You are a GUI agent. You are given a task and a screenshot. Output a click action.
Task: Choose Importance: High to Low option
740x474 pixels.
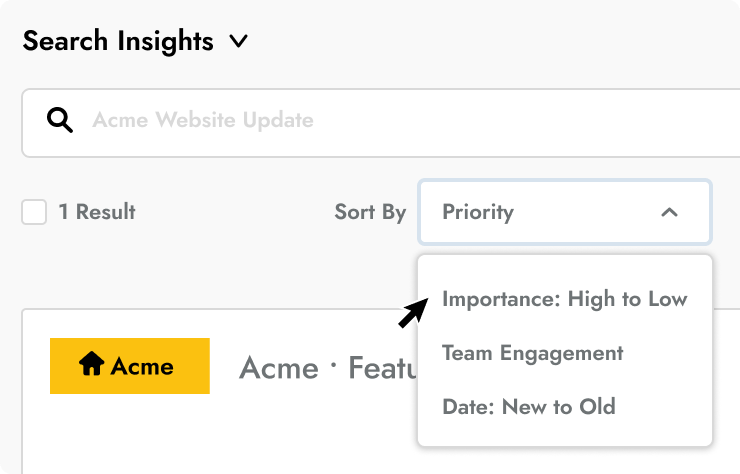point(564,299)
